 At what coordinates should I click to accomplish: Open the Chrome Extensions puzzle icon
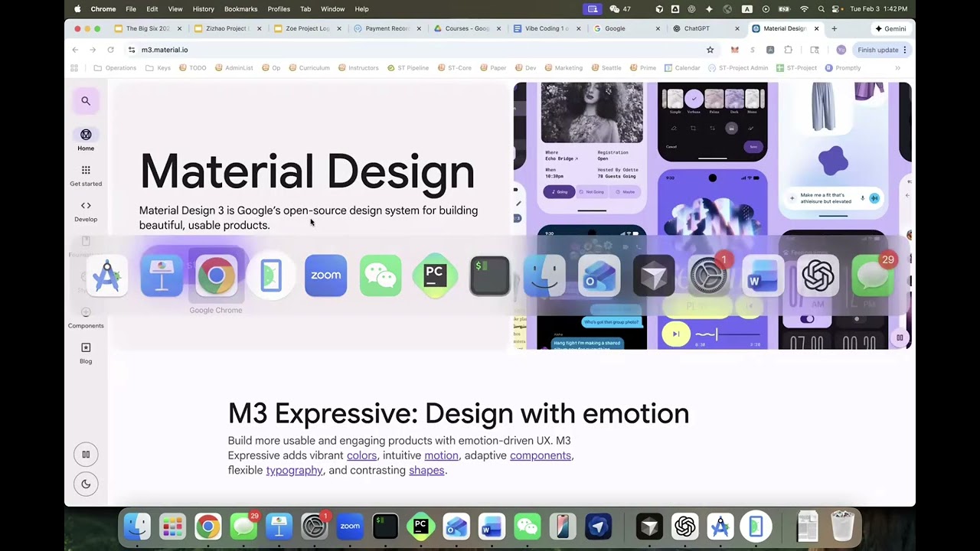[x=788, y=50]
